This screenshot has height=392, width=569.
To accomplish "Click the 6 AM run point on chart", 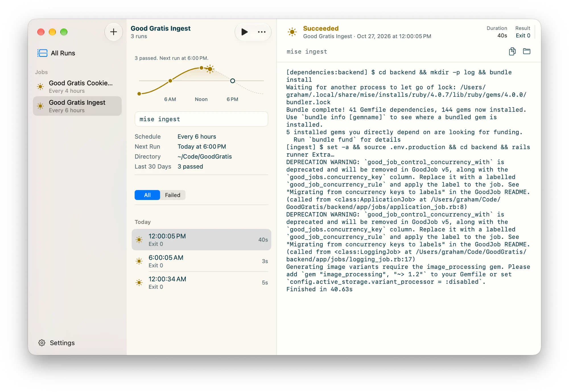I will 170,81.
